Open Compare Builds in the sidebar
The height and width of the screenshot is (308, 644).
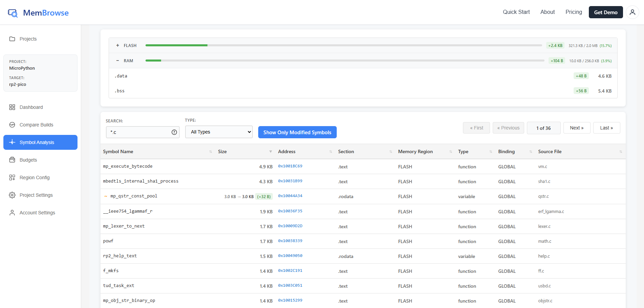pyautogui.click(x=36, y=125)
